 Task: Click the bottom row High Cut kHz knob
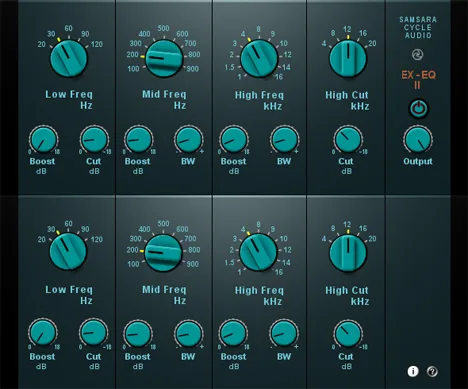click(x=348, y=253)
